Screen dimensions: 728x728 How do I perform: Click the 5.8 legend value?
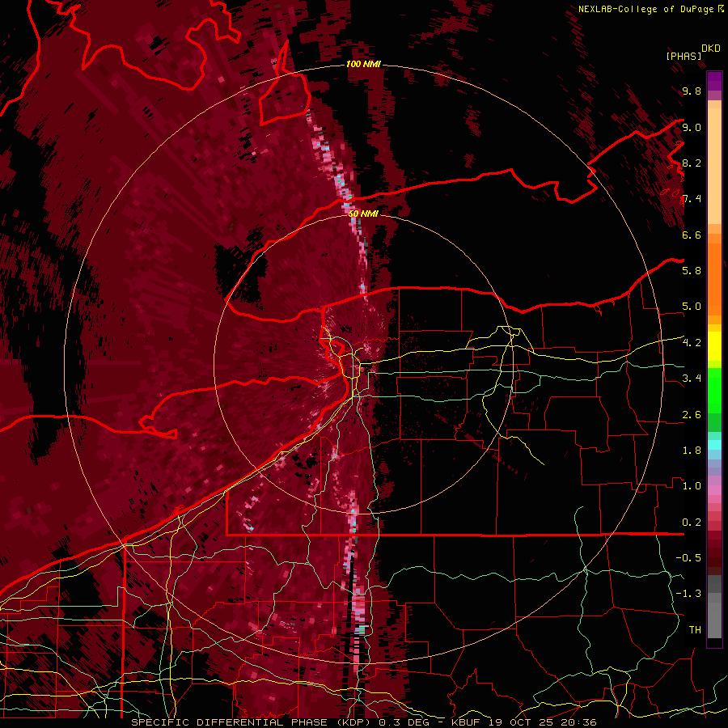pyautogui.click(x=692, y=271)
